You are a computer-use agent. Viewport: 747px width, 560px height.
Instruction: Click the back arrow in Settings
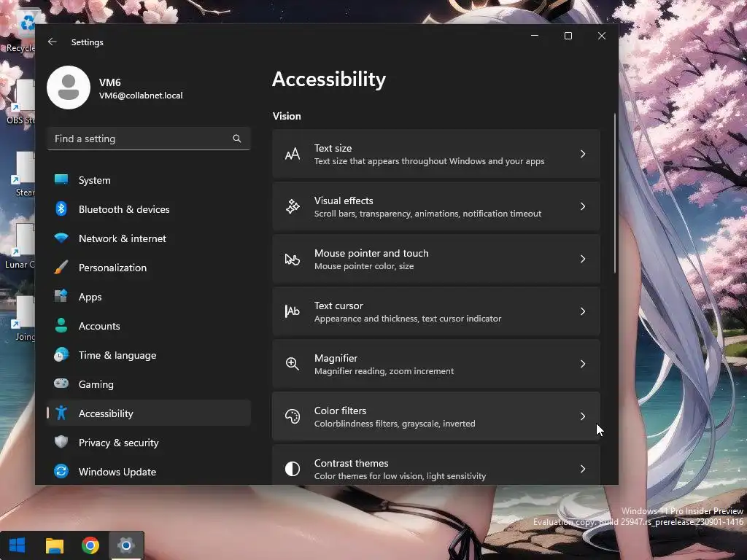53,42
